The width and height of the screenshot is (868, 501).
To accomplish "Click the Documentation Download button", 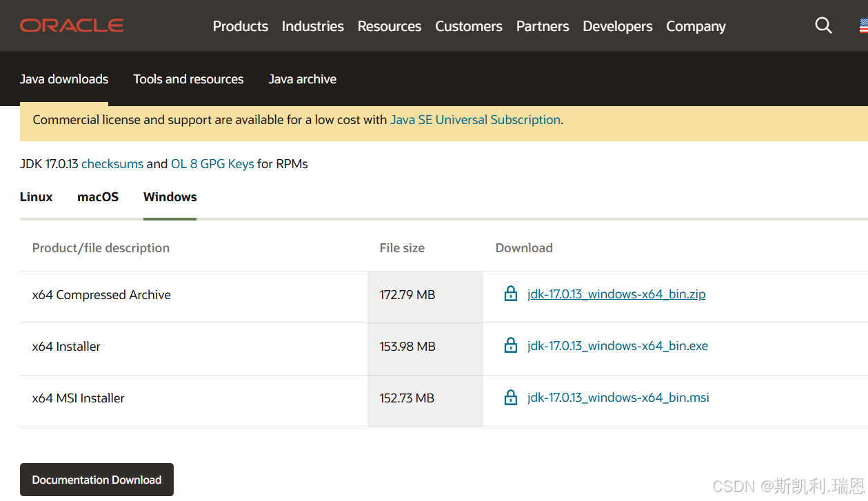I will click(x=97, y=480).
